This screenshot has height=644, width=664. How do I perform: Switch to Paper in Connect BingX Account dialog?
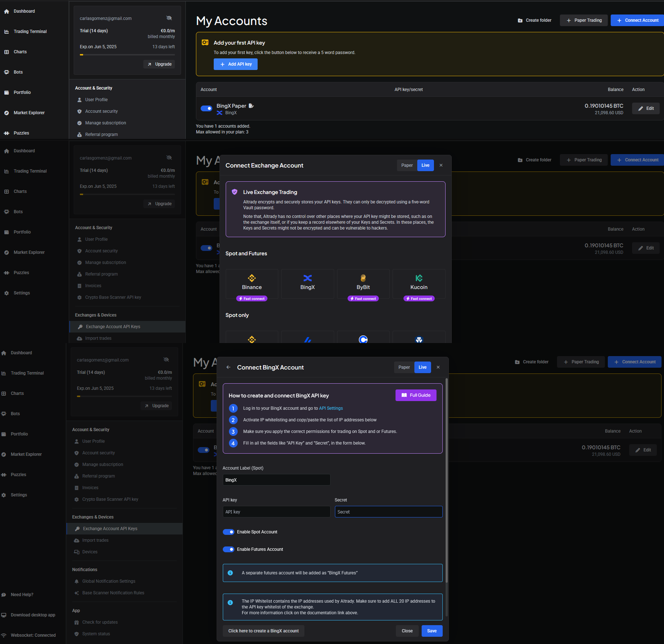(404, 367)
